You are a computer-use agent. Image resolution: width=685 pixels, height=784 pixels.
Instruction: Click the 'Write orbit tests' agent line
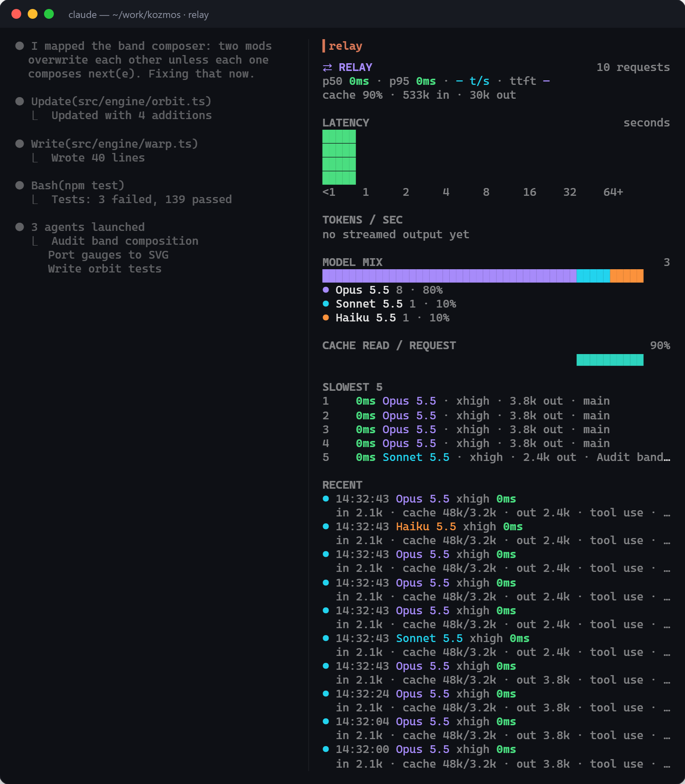click(105, 269)
